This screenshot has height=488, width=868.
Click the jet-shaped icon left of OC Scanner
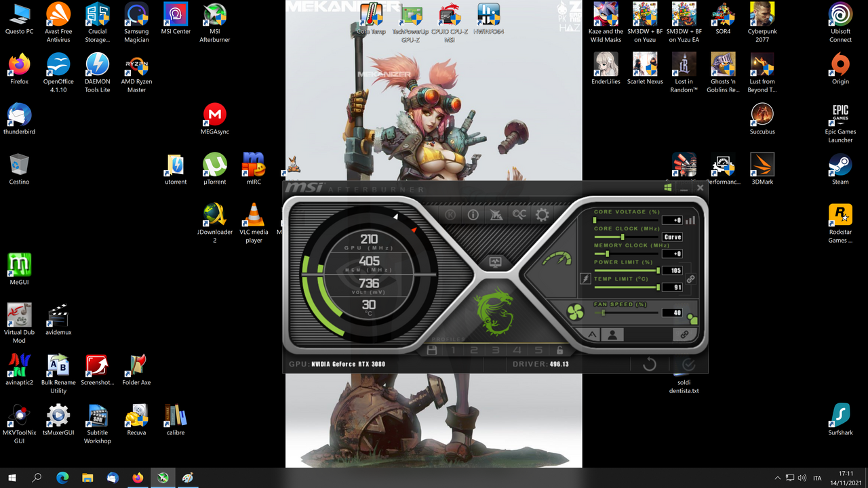(x=496, y=215)
